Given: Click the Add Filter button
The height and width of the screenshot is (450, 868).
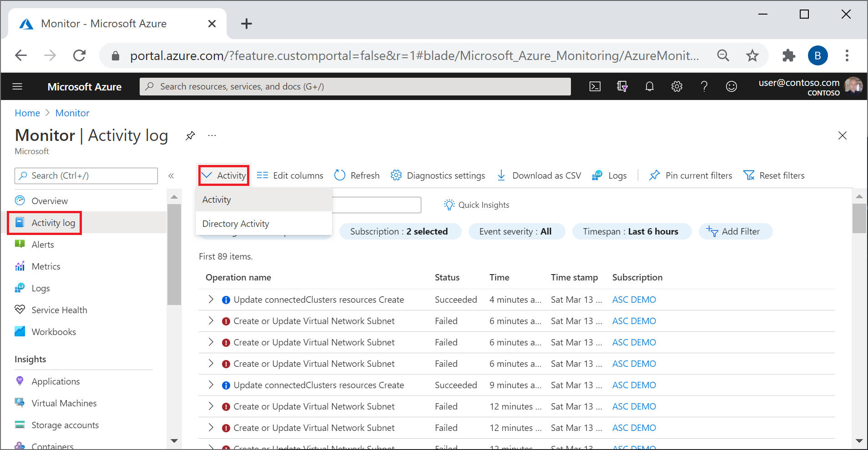Looking at the screenshot, I should tap(735, 231).
